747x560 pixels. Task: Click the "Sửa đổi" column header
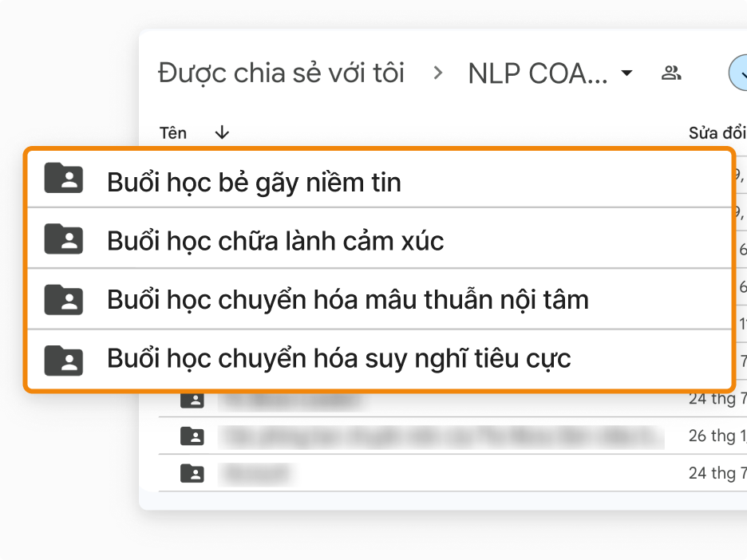point(717,132)
